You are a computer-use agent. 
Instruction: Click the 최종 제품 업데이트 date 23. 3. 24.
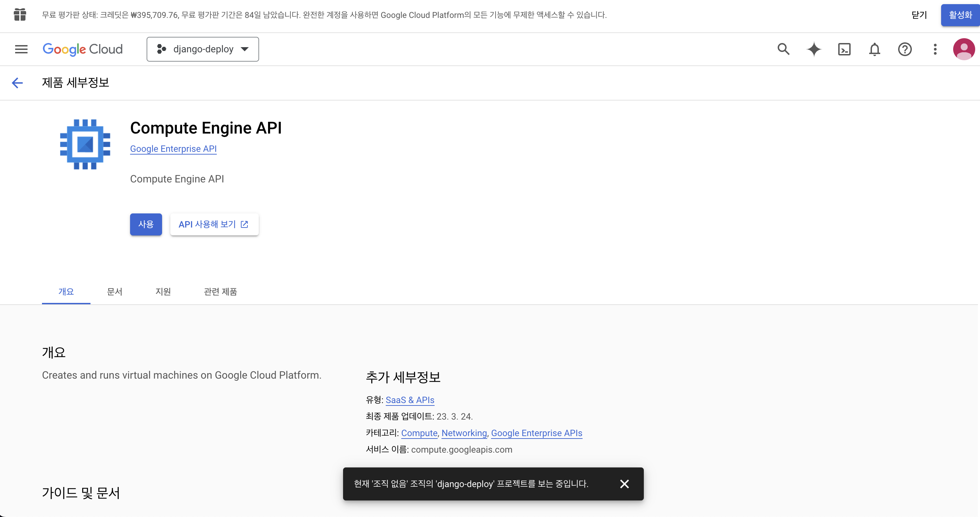click(455, 416)
